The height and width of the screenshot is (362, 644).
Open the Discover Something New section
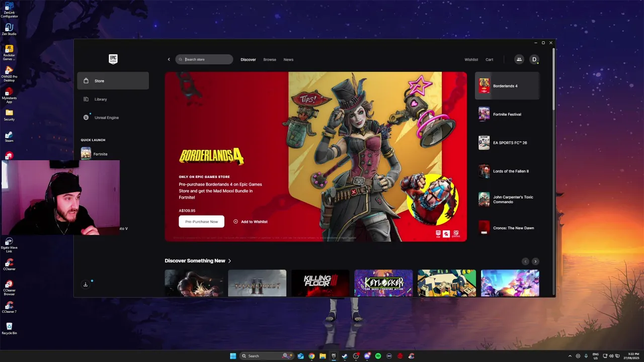[x=198, y=261]
